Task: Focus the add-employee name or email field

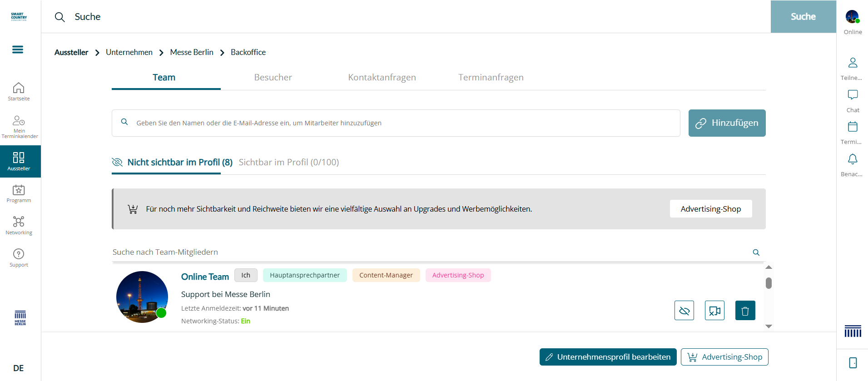Action: 396,123
